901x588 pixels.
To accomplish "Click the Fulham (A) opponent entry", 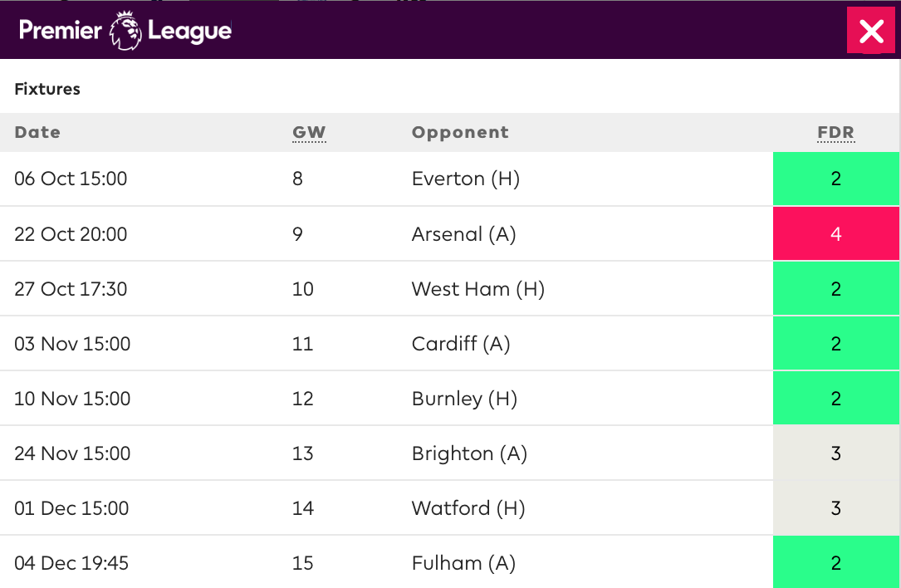I will click(x=463, y=563).
